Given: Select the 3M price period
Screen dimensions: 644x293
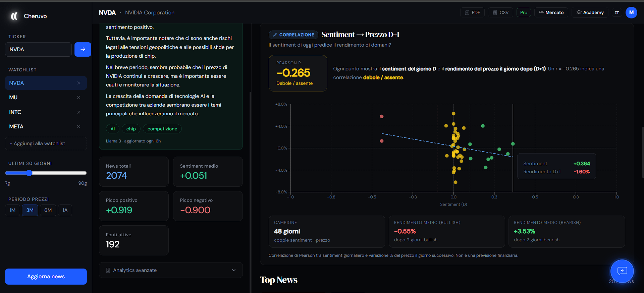Looking at the screenshot, I should click(30, 210).
